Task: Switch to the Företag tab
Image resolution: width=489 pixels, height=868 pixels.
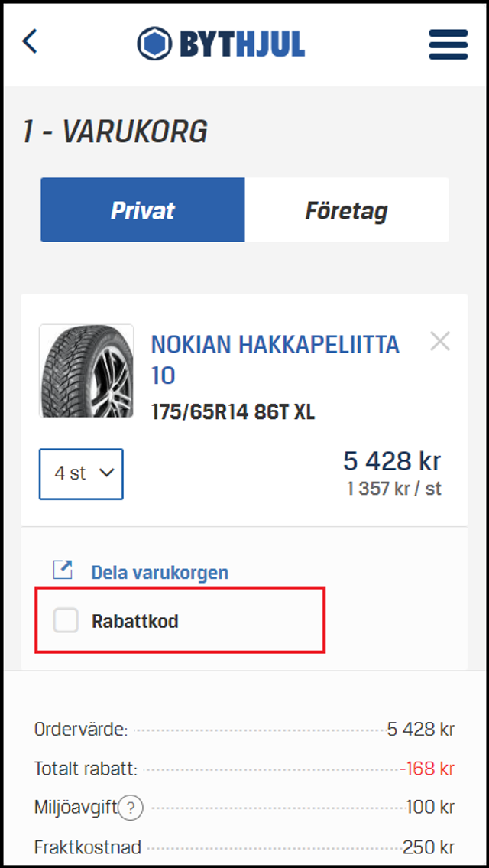Action: tap(346, 210)
